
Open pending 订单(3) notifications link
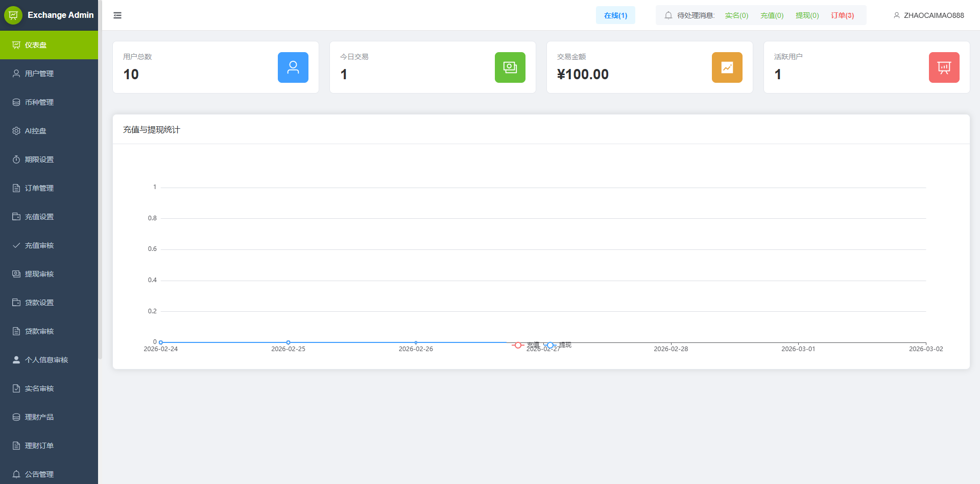pyautogui.click(x=842, y=15)
